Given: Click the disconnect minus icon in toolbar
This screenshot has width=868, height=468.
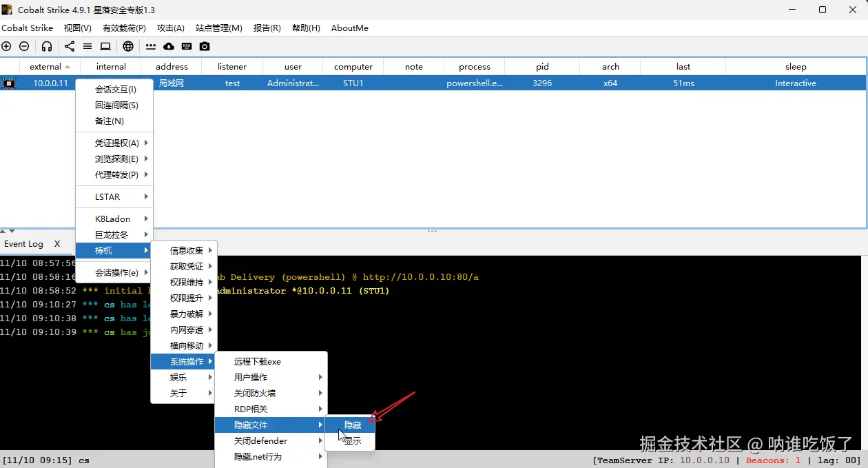Looking at the screenshot, I should click(24, 46).
